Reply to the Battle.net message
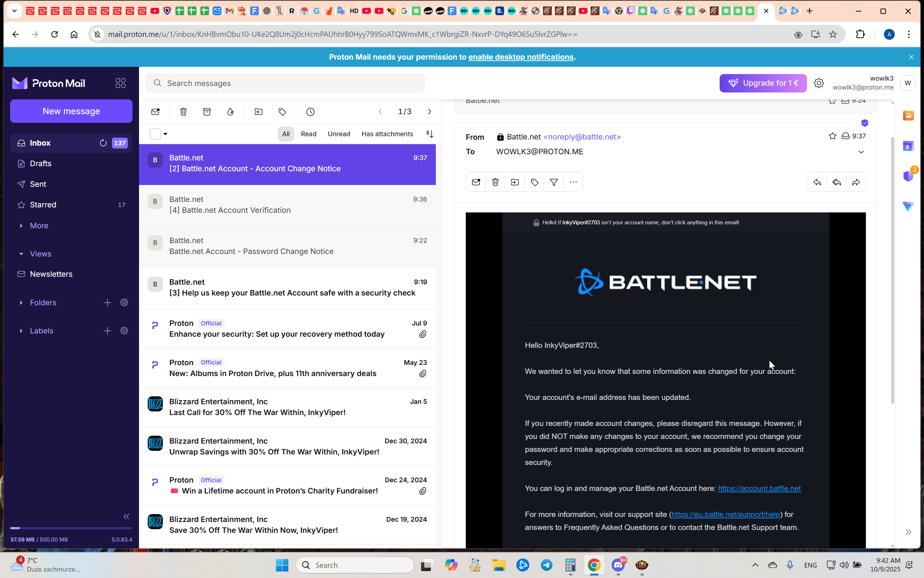 tap(817, 182)
